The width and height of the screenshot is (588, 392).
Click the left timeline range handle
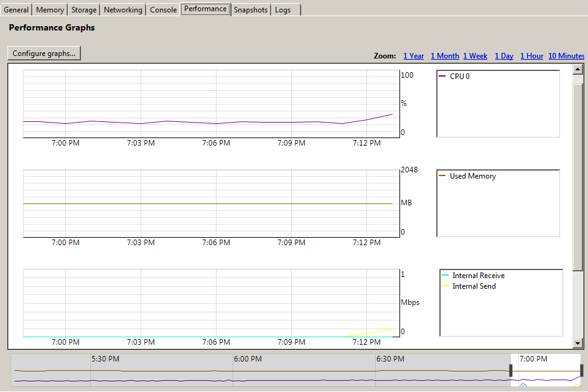coord(511,370)
